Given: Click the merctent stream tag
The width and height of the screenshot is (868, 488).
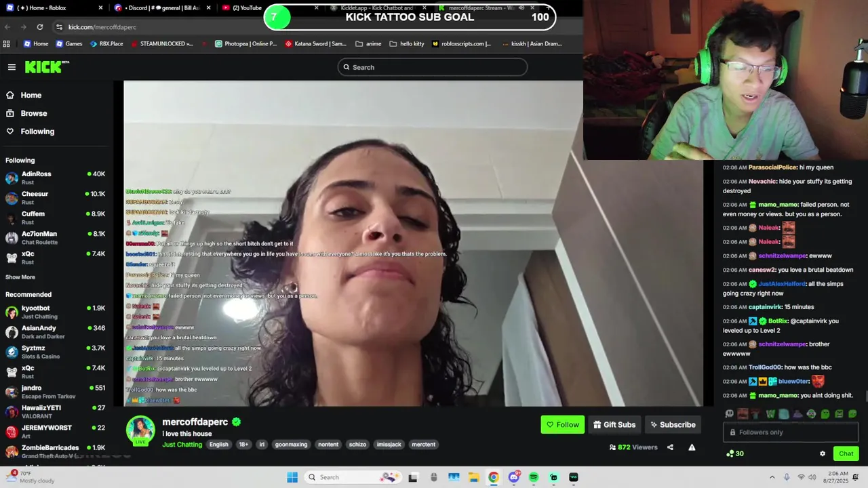Looking at the screenshot, I should tap(423, 445).
